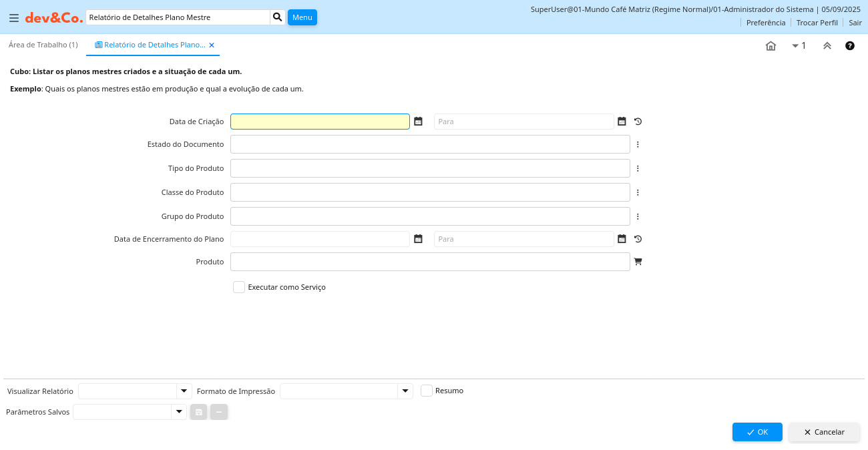Screen dimensions: 868x450
Task: Click the Trocar Perfil link
Action: pyautogui.click(x=817, y=23)
